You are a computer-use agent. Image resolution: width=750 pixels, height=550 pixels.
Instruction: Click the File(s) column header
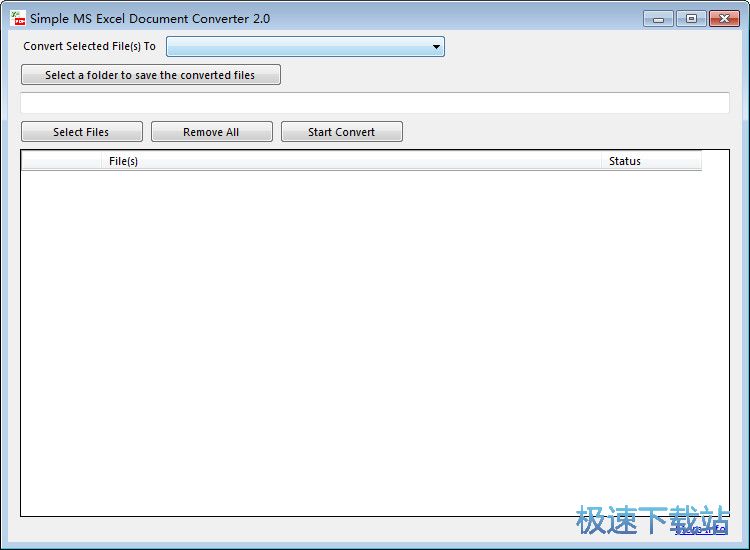coord(351,161)
